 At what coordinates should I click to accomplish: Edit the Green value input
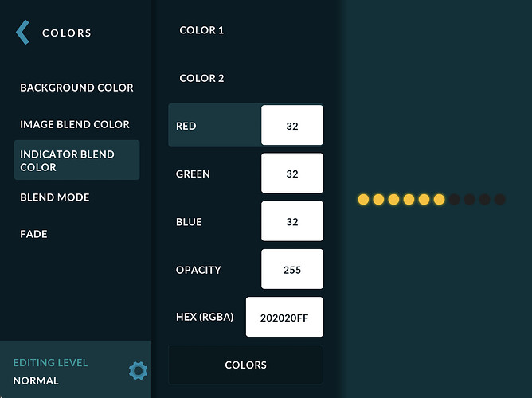pos(291,174)
